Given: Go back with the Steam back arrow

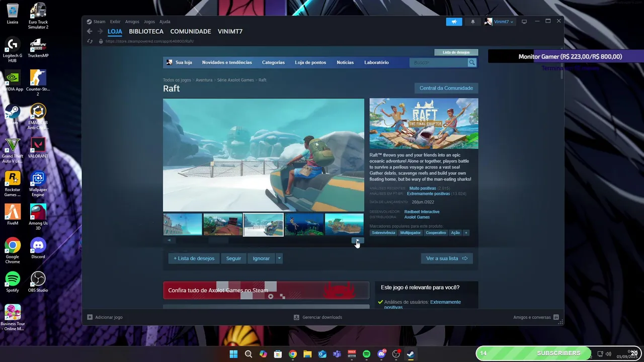Looking at the screenshot, I should click(90, 31).
